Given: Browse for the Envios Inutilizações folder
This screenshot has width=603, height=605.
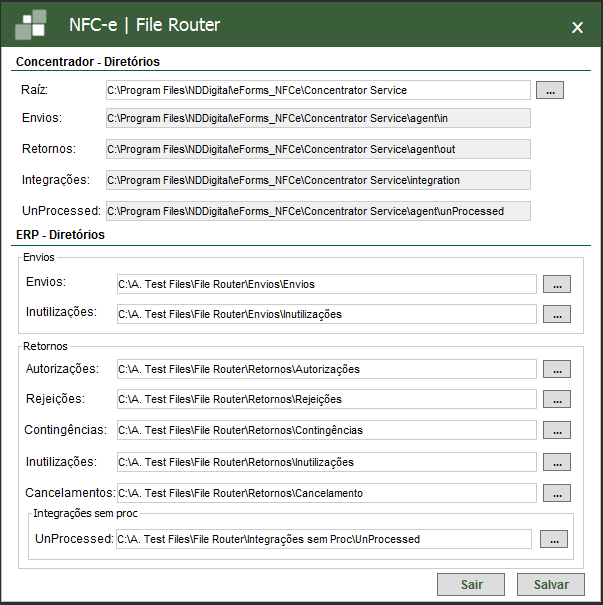Looking at the screenshot, I should 557,314.
